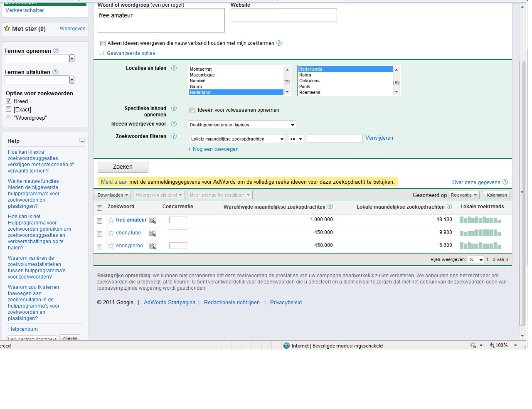
Task: Click the zoom 100% magnifier in status bar
Action: click(492, 345)
